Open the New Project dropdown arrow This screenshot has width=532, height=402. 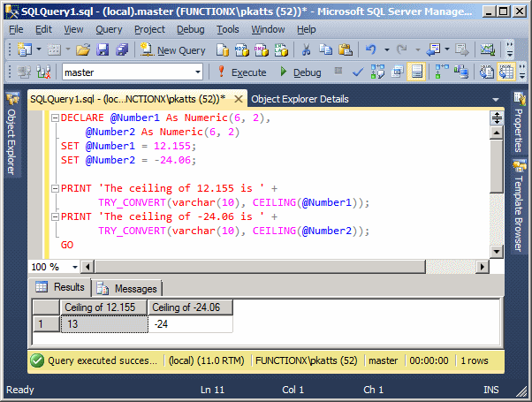pos(39,49)
